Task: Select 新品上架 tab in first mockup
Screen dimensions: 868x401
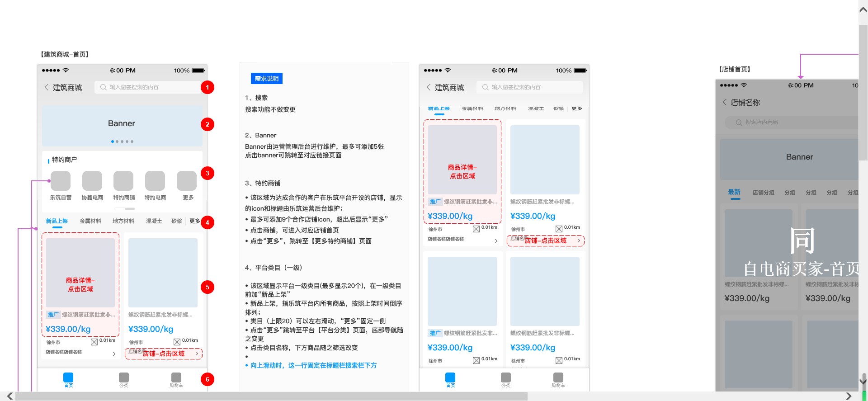Action: pyautogui.click(x=57, y=221)
